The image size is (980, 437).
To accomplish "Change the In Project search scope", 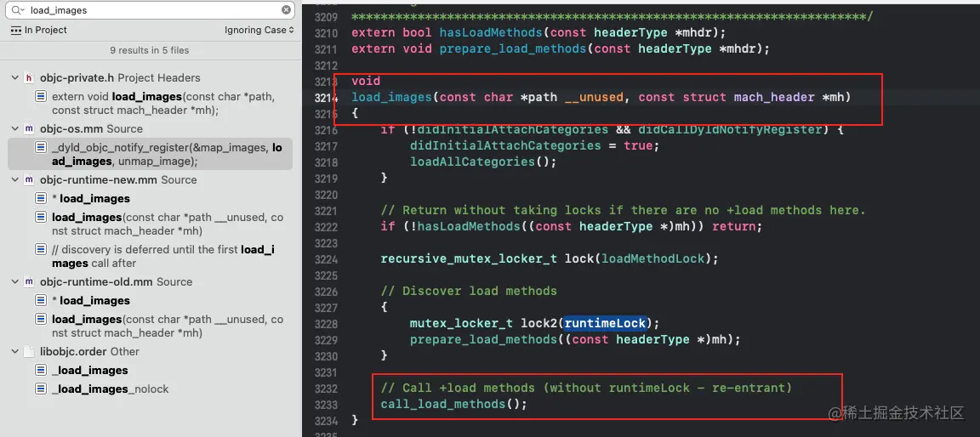I will tap(39, 30).
